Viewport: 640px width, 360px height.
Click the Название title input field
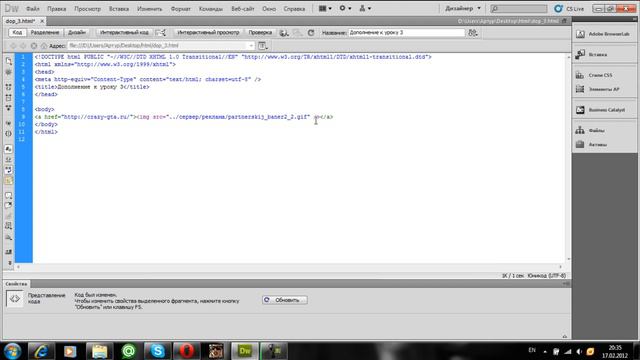point(407,32)
